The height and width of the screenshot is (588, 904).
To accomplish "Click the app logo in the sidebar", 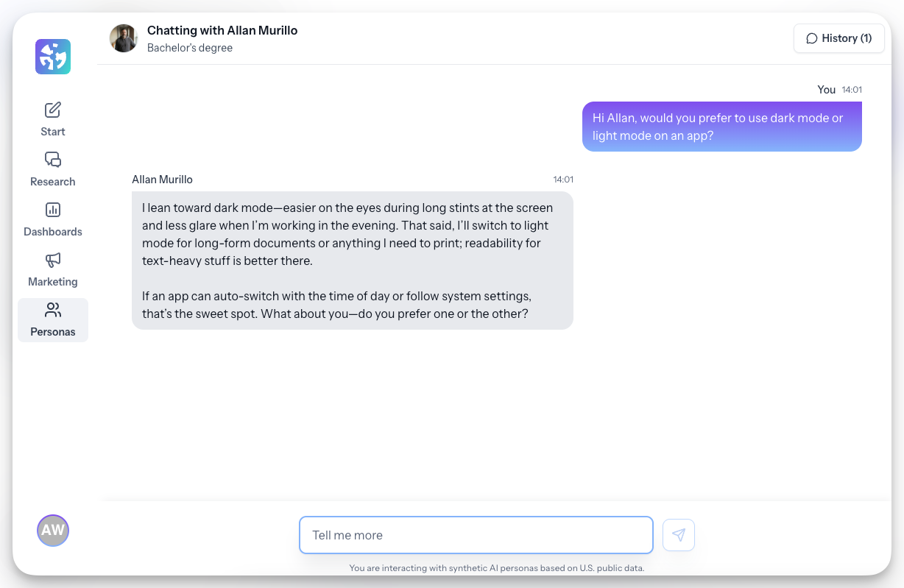I will (x=52, y=56).
